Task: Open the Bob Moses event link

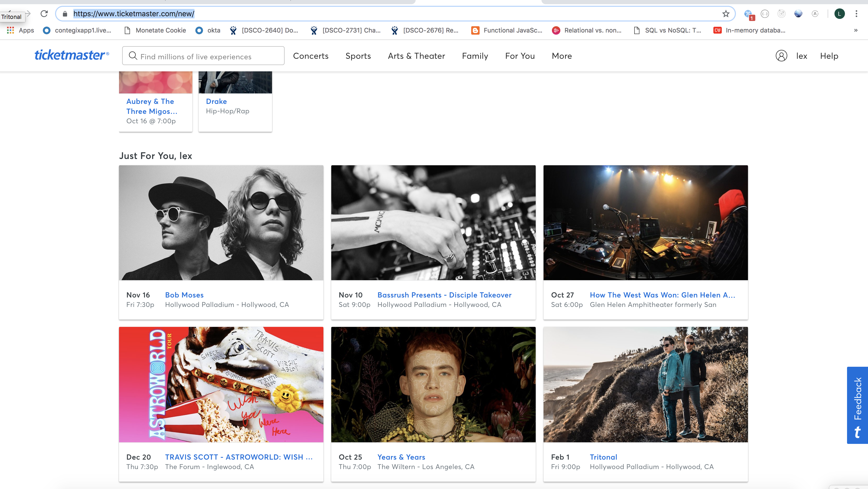Action: coord(184,295)
